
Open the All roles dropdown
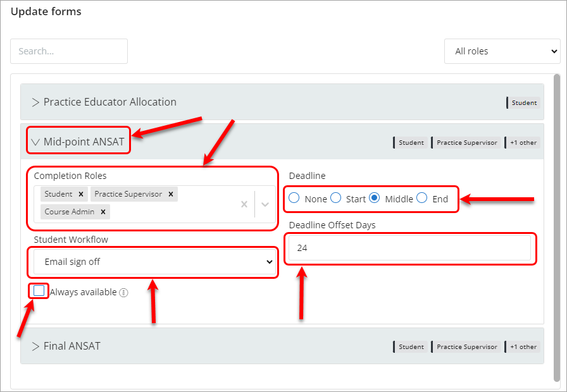coord(502,51)
